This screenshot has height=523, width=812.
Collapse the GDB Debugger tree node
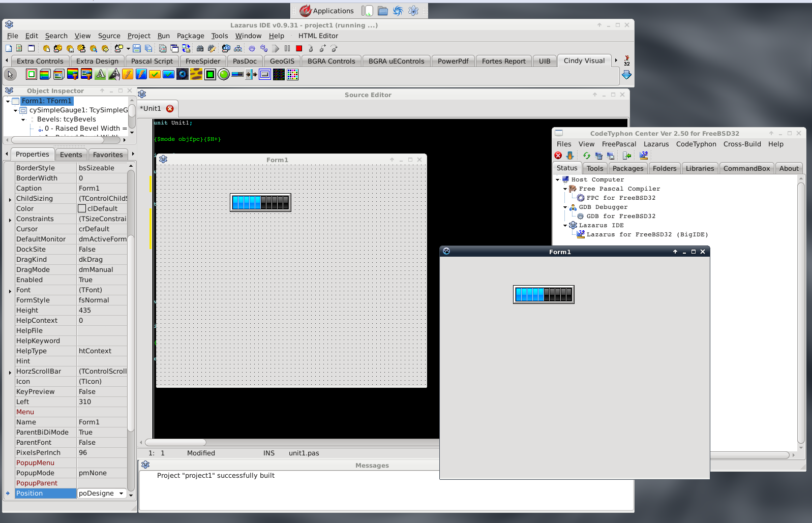565,207
